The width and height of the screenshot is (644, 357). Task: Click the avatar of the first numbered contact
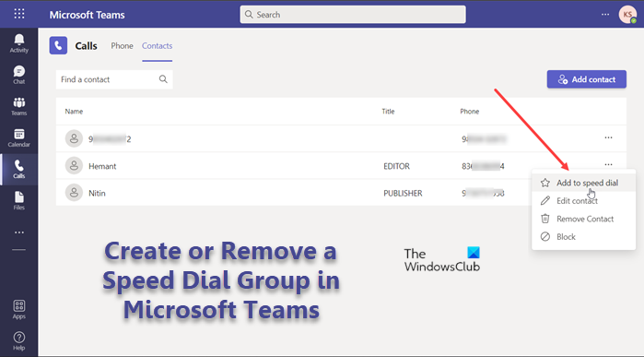coord(74,138)
